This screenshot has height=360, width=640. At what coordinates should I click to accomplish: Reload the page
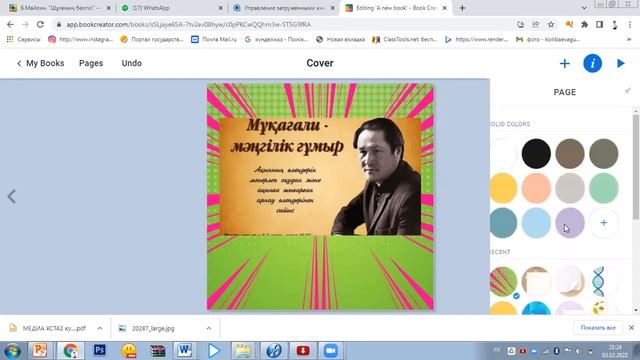pos(40,24)
